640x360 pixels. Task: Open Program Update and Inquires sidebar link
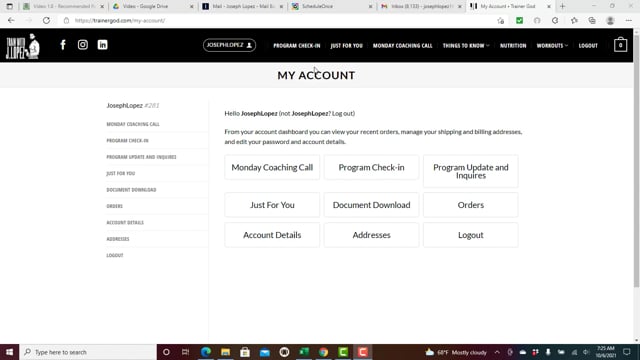coord(141,157)
